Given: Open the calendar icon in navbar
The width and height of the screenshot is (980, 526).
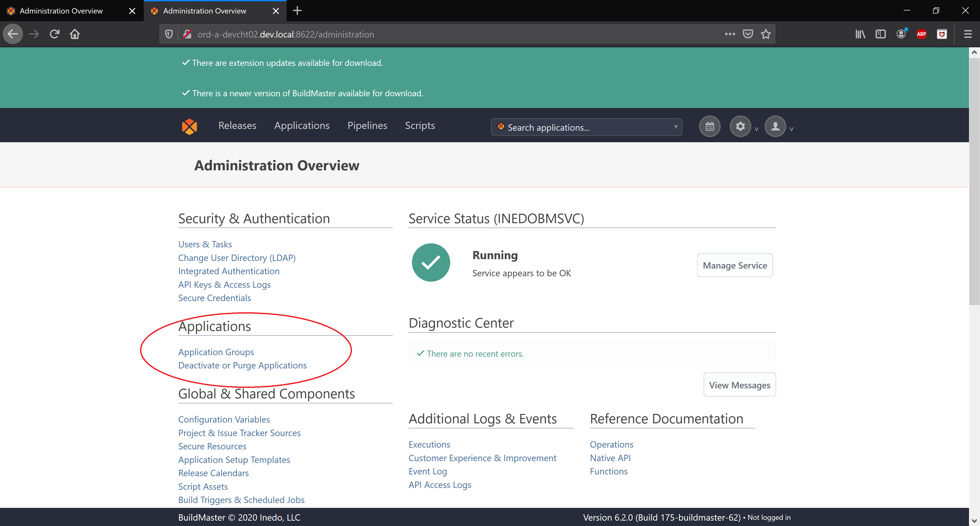Looking at the screenshot, I should [709, 126].
